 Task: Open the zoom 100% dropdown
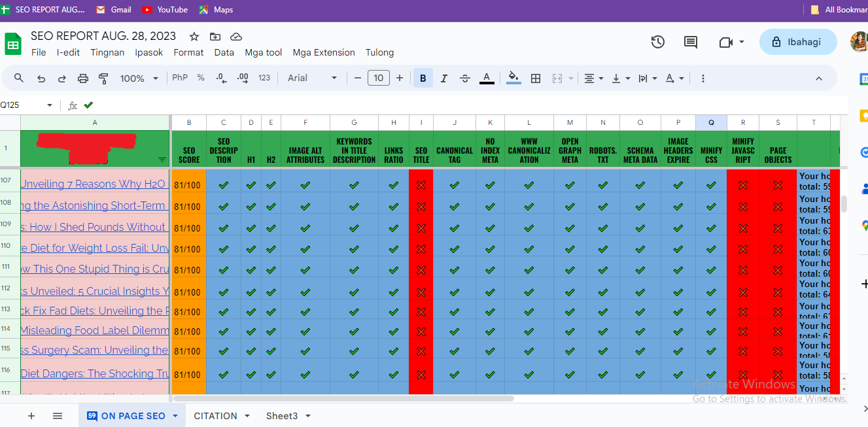pos(139,78)
